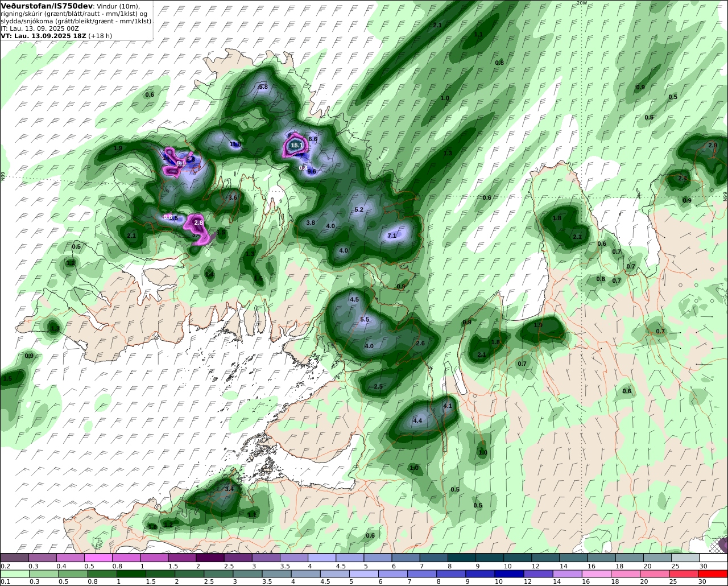The width and height of the screenshot is (728, 586).
Task: Click the 15.1 precipitation maximum value
Action: click(296, 146)
